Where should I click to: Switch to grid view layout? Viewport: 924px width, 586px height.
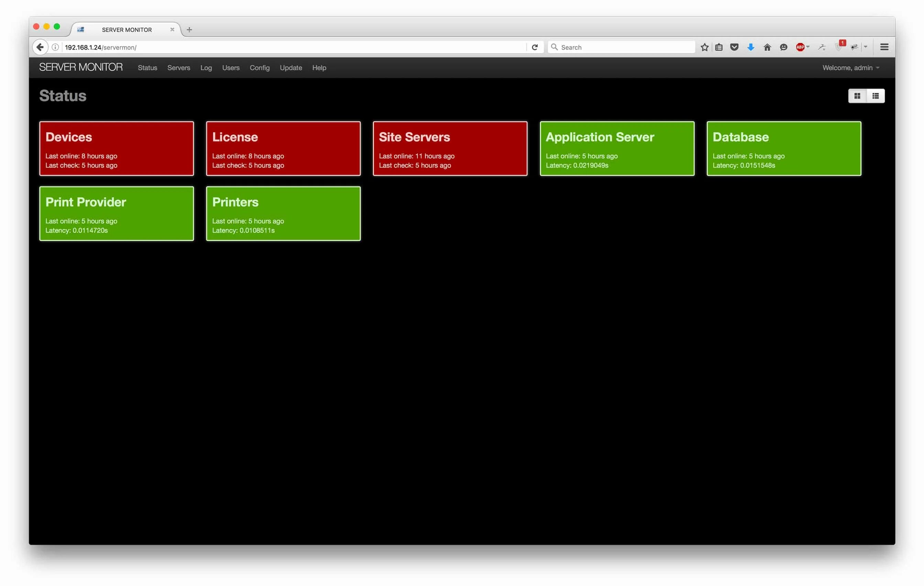coord(857,96)
